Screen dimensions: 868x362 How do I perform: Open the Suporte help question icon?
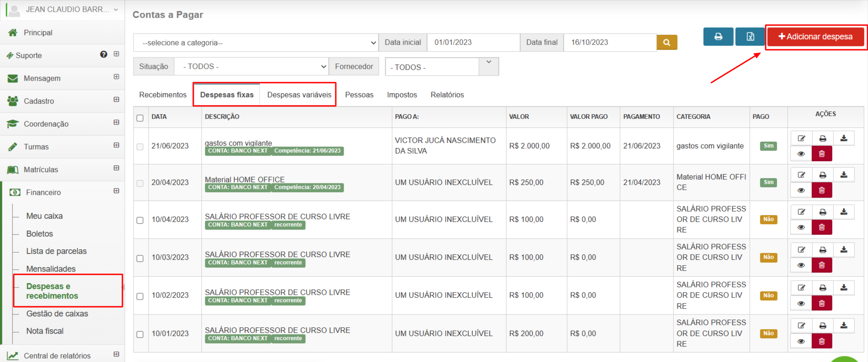(x=104, y=54)
